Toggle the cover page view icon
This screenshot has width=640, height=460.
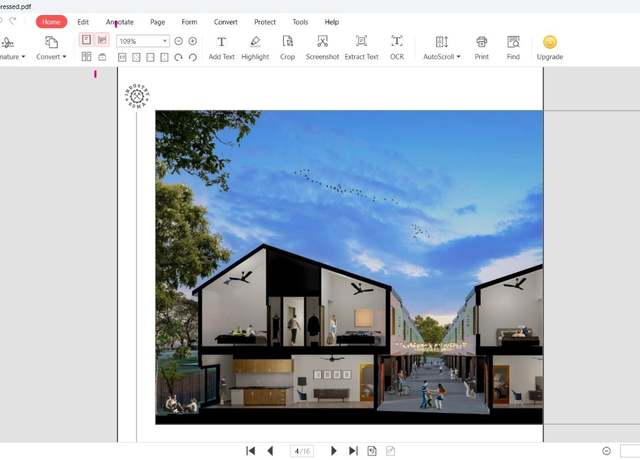coord(102,58)
